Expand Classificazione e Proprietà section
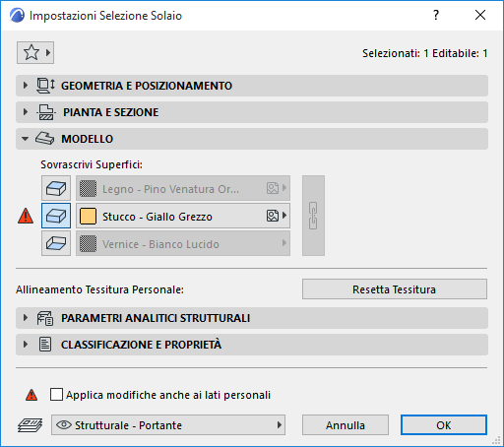 [x=252, y=345]
